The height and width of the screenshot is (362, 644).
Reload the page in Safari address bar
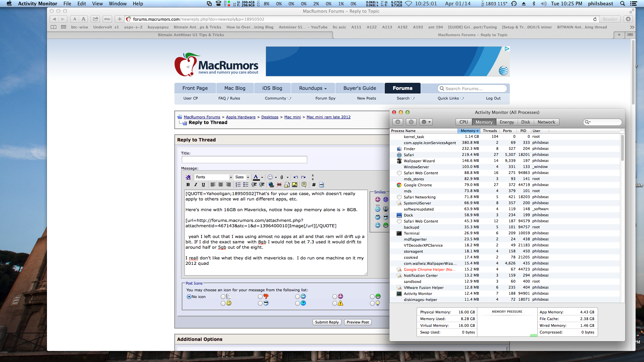595,19
